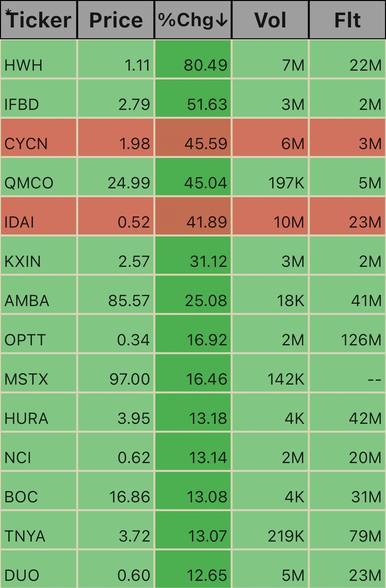
Task: Open the IFBD ticker
Action: [22, 104]
